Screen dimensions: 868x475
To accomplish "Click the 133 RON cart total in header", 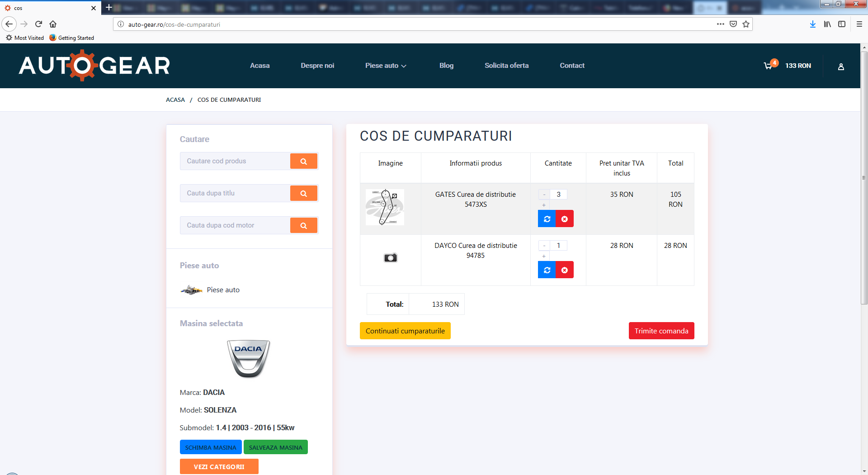I will [798, 66].
